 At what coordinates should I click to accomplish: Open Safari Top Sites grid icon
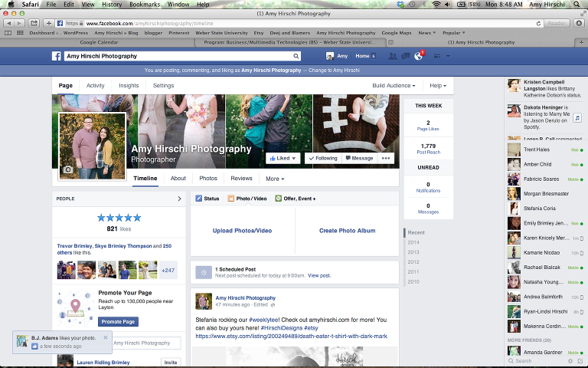(x=20, y=33)
